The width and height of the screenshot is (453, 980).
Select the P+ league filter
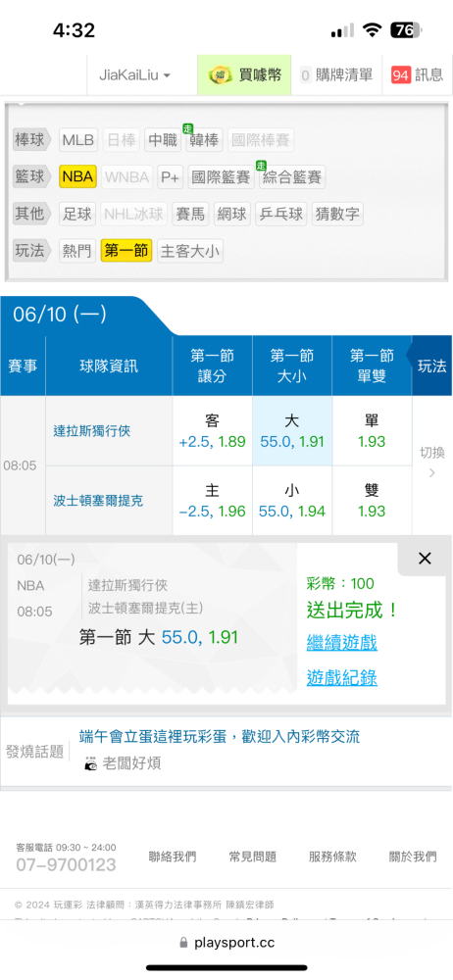170,176
